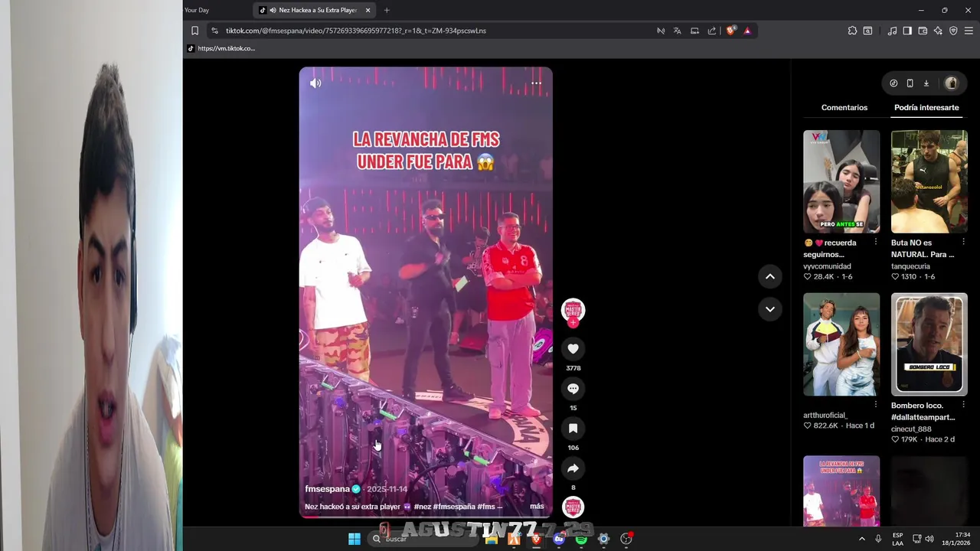Open the FMS profile avatar beside video
980x551 pixels.
[x=573, y=309]
